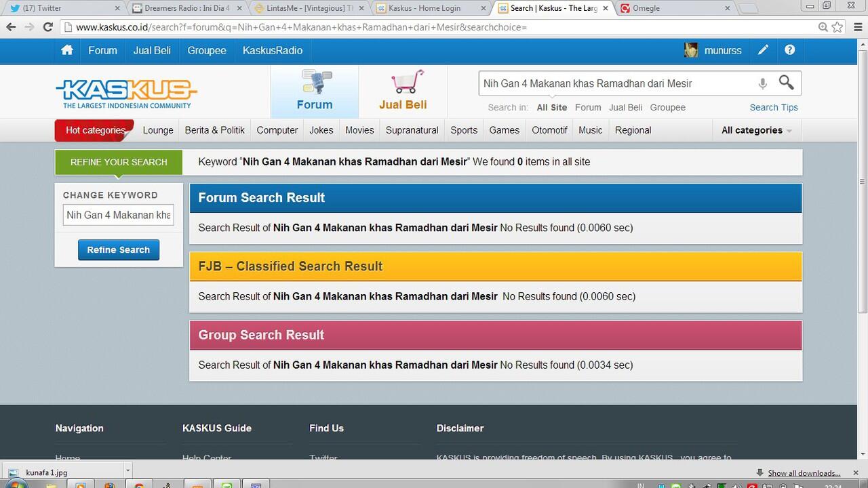Open the pencil compose icon in header
868x488 pixels.
point(763,50)
